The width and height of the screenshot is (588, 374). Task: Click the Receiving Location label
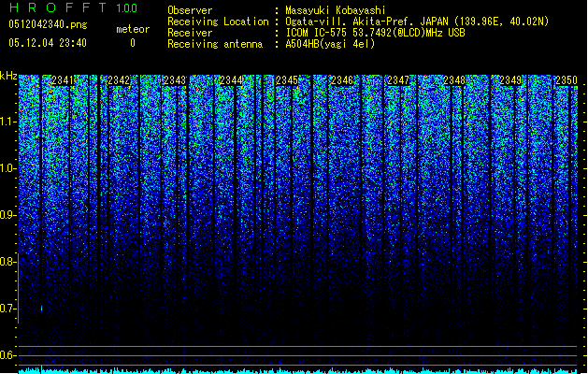218,22
